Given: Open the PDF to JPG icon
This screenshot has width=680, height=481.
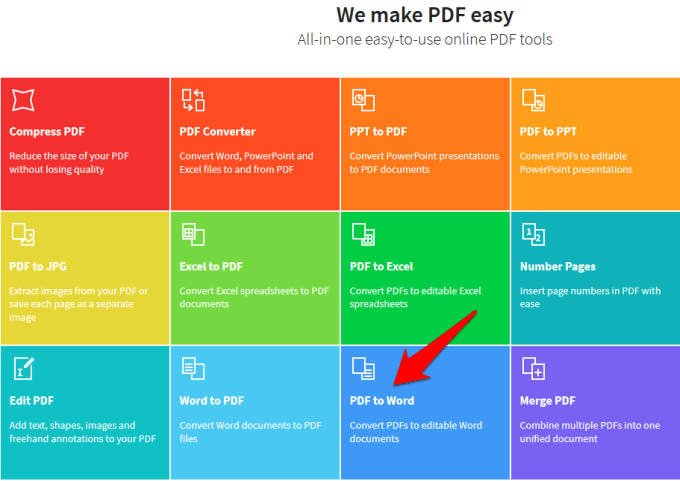Looking at the screenshot, I should pos(23,235).
